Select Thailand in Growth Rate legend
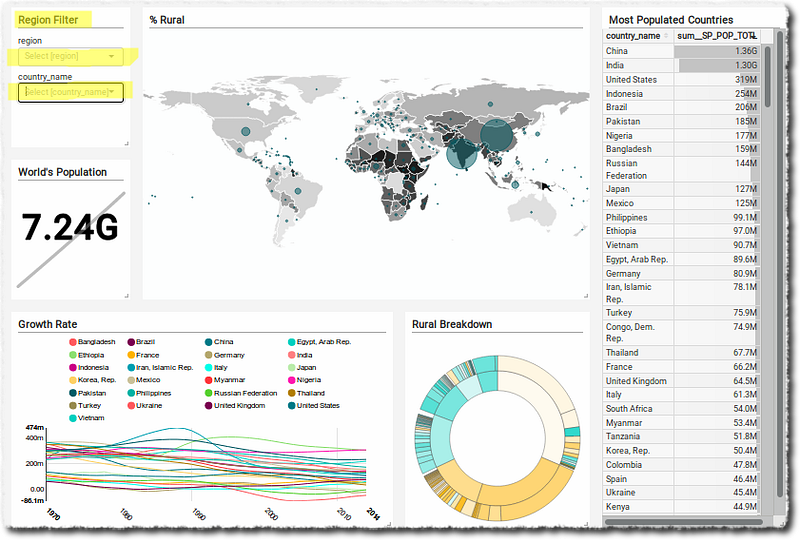 pos(306,394)
